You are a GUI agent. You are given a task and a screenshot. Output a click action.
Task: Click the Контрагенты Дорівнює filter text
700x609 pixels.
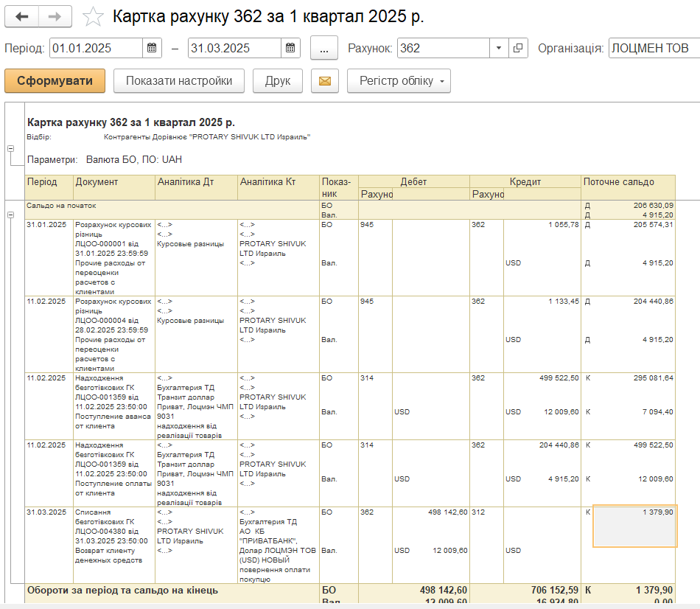[x=207, y=136]
